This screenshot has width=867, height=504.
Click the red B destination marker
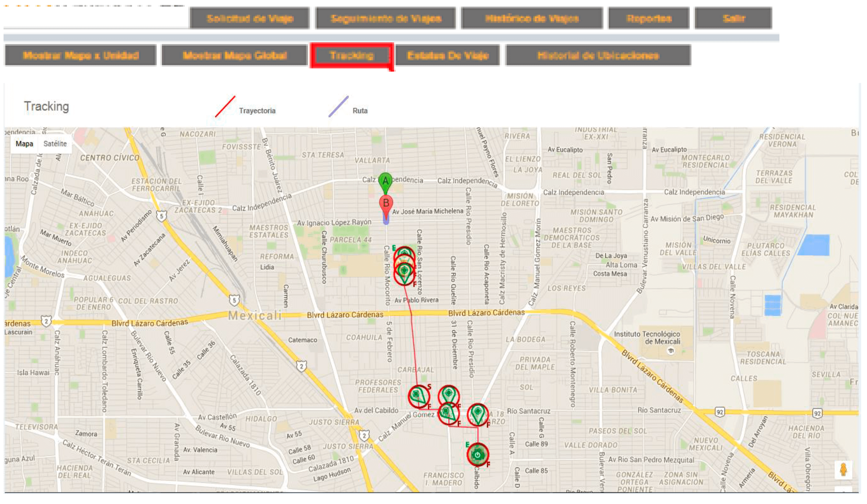point(386,203)
